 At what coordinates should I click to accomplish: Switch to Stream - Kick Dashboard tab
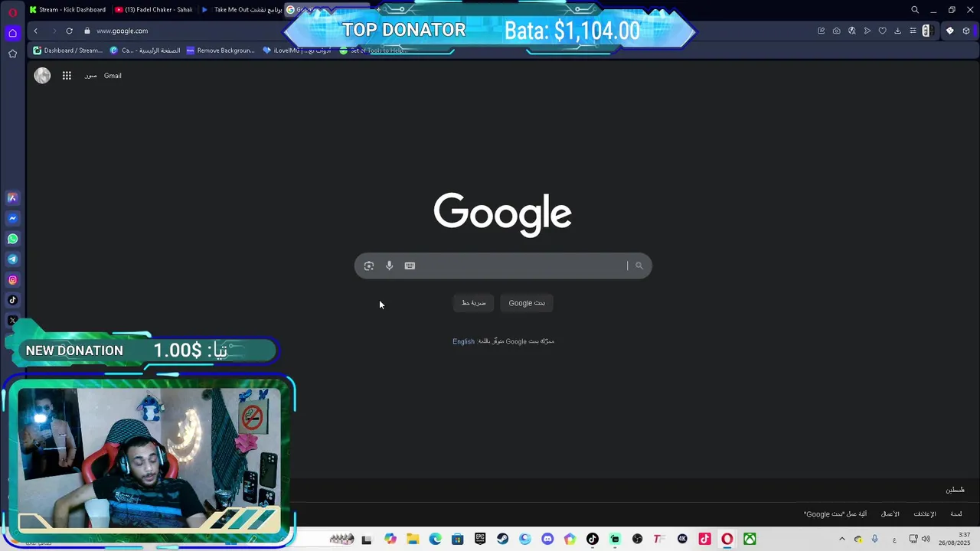click(67, 10)
